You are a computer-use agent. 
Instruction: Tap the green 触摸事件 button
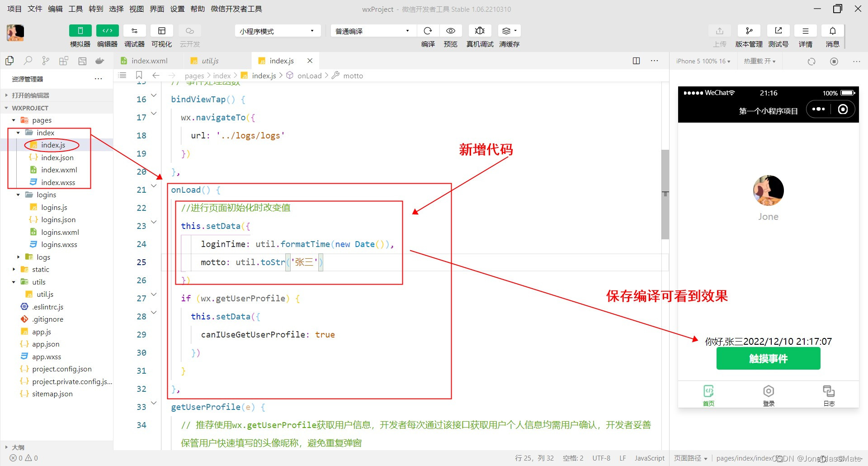click(768, 359)
